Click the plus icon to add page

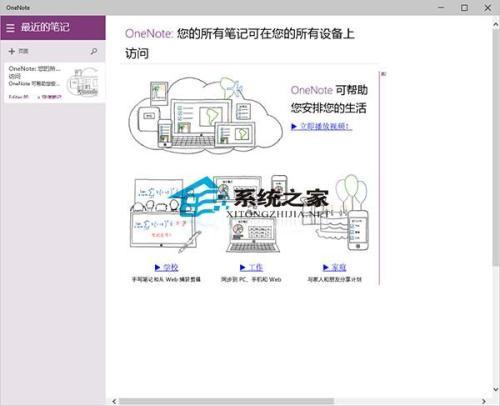(12, 51)
